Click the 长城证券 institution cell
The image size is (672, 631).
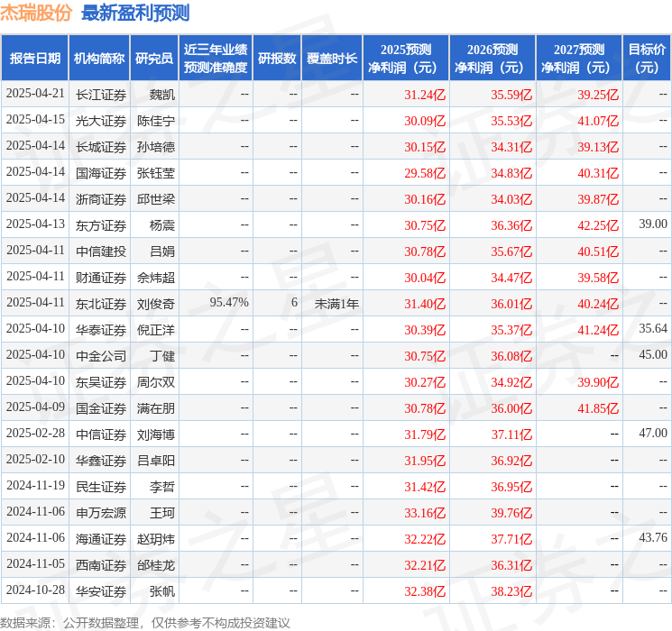pos(101,147)
